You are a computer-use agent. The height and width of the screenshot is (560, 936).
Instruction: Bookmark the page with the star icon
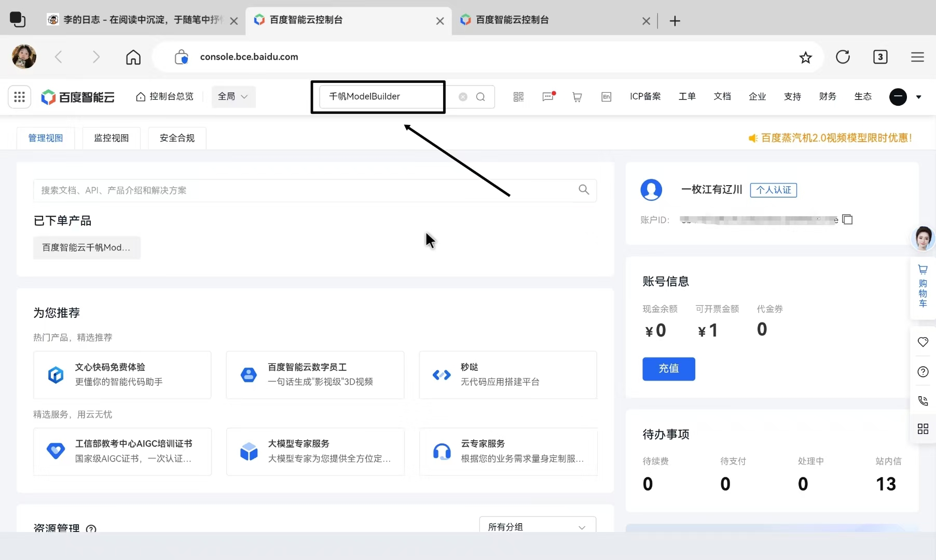[x=805, y=57]
